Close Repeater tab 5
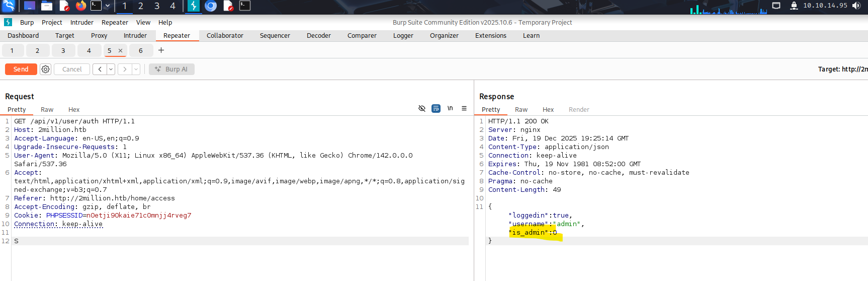This screenshot has height=281, width=868. (x=120, y=51)
